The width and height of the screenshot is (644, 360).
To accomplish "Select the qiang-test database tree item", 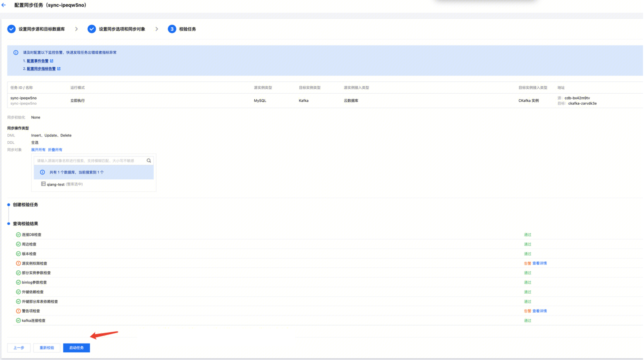I will pos(55,184).
